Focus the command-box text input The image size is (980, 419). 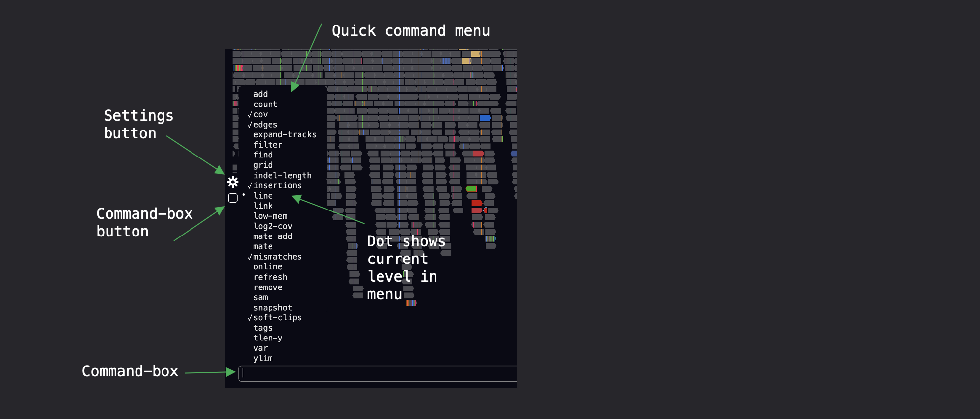tap(378, 373)
